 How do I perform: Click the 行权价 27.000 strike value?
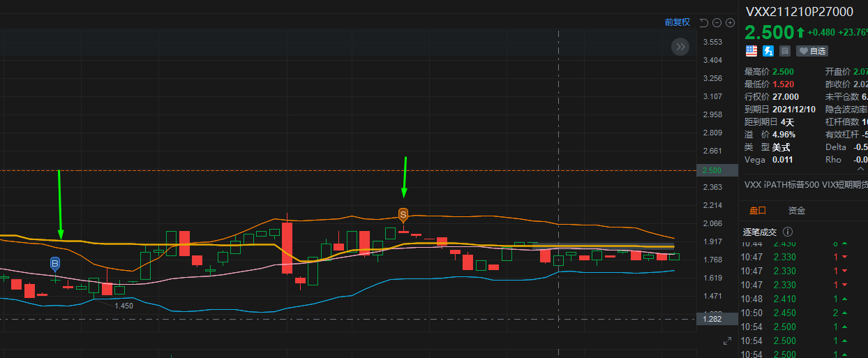tap(786, 97)
